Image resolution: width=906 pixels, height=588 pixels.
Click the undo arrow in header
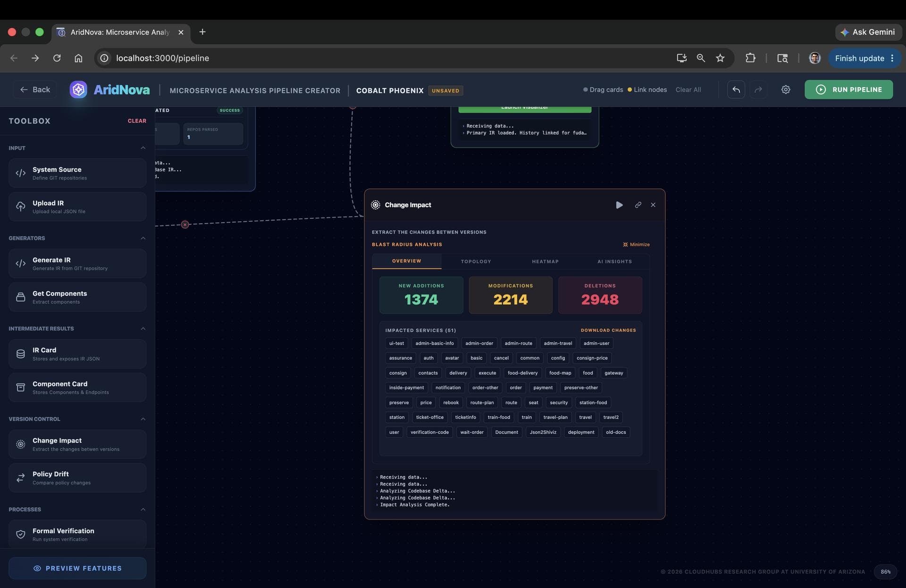(736, 90)
